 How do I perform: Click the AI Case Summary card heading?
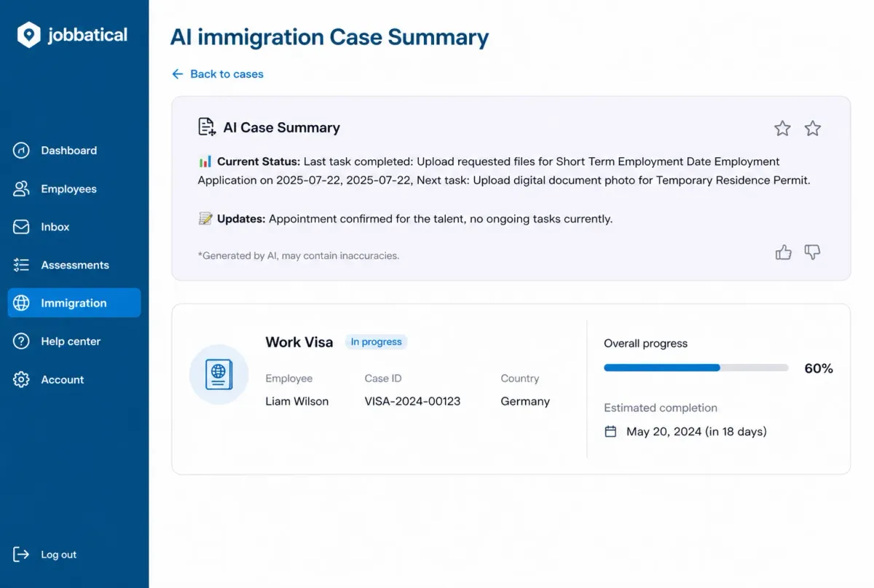(x=281, y=127)
